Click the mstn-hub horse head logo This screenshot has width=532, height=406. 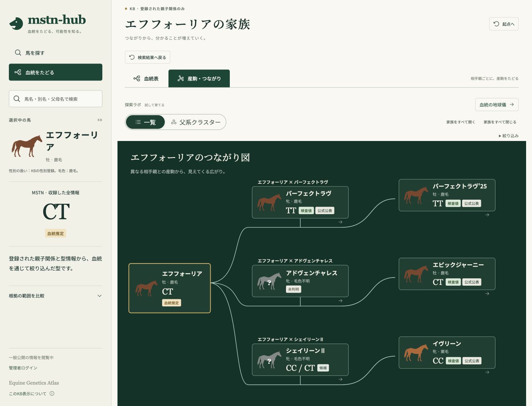tap(16, 24)
